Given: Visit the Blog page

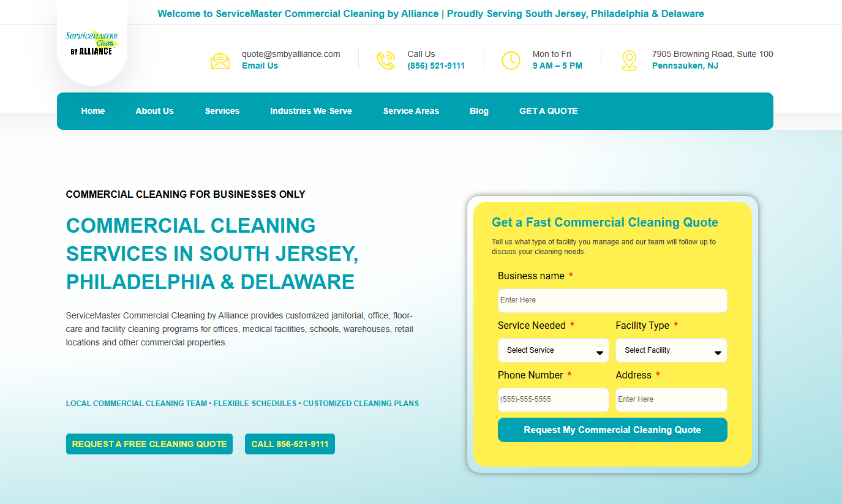Looking at the screenshot, I should [x=479, y=111].
